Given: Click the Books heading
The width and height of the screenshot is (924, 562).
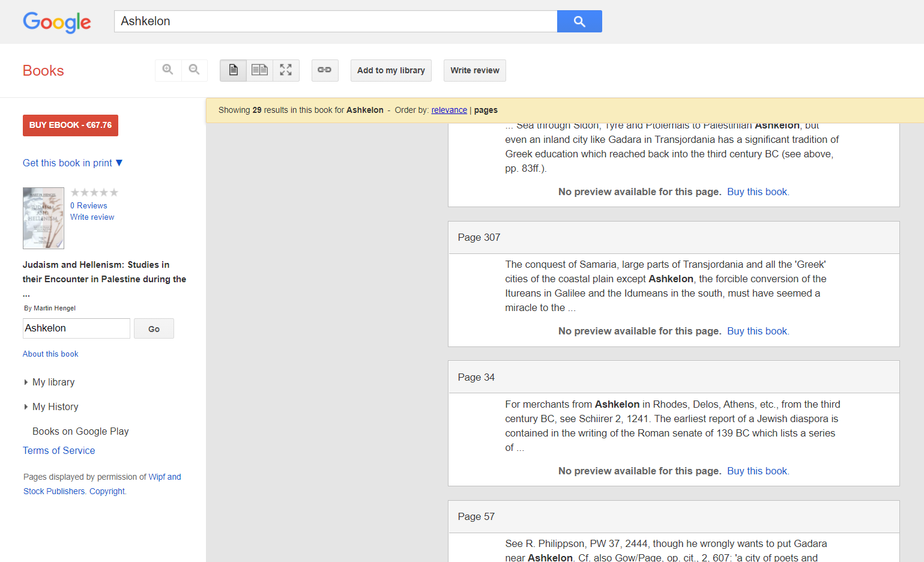Looking at the screenshot, I should tap(43, 70).
